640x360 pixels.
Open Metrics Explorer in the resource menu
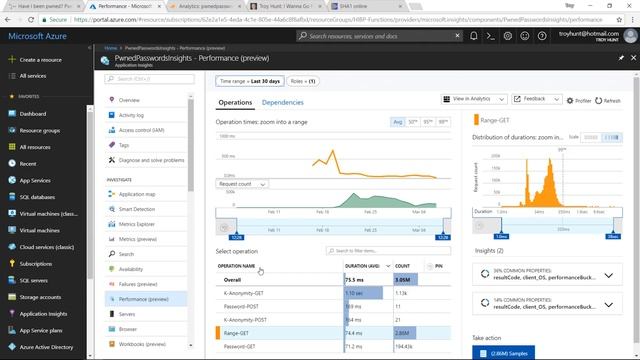[137, 224]
